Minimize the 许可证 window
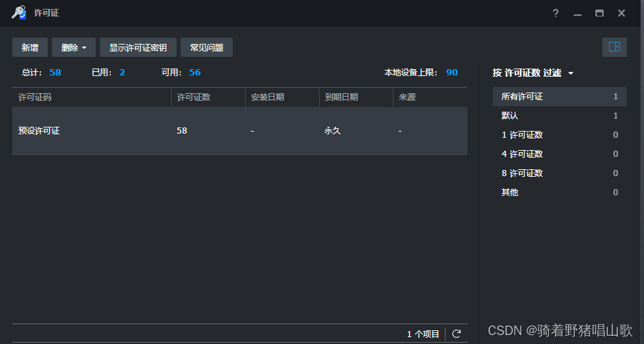Screen dimensions: 644x344 pyautogui.click(x=578, y=14)
